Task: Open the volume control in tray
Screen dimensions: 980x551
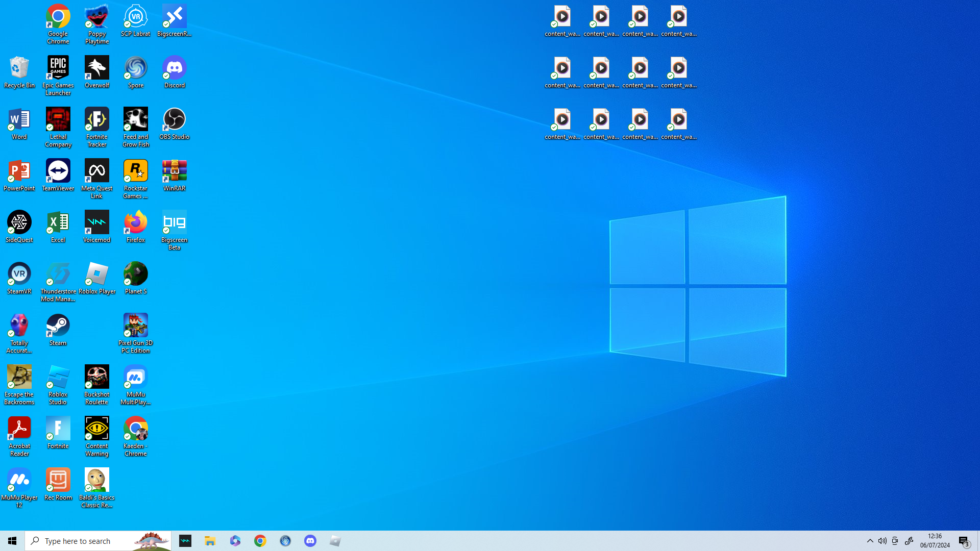Action: (883, 541)
